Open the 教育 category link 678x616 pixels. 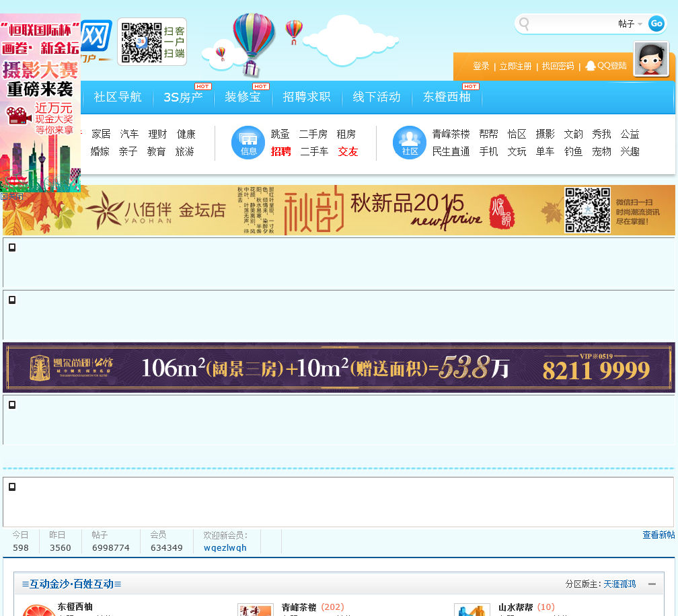point(156,152)
